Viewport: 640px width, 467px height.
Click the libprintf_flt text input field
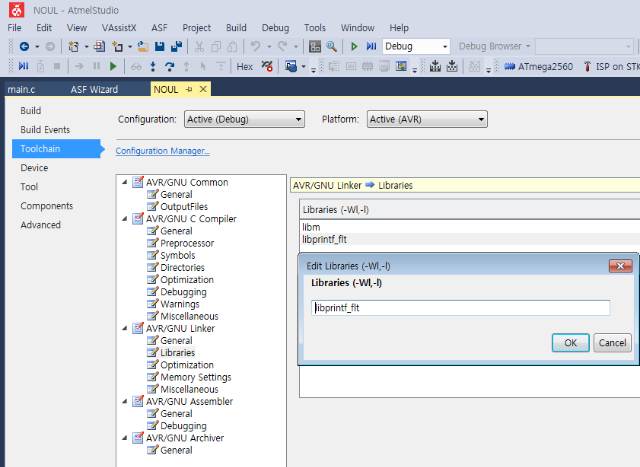pos(460,308)
